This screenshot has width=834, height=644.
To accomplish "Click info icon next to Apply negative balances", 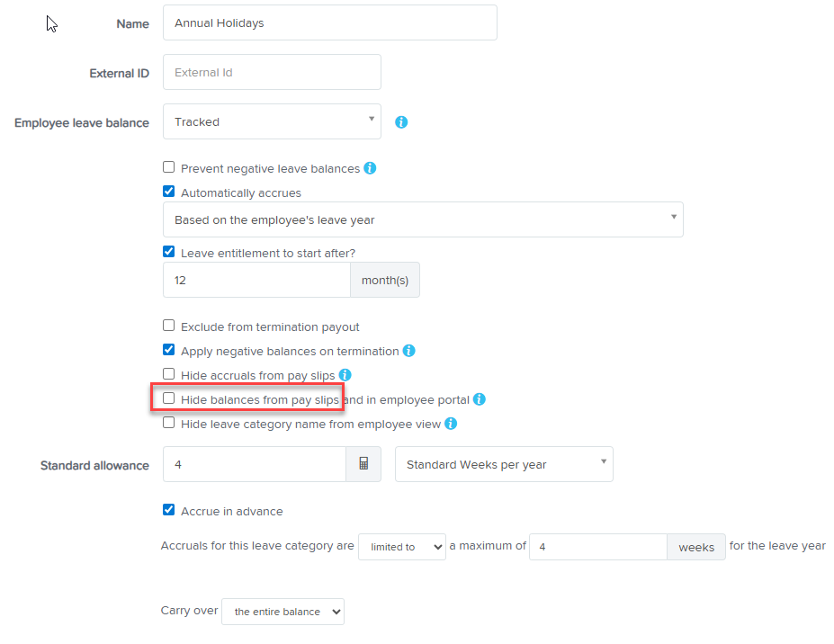I will (409, 351).
